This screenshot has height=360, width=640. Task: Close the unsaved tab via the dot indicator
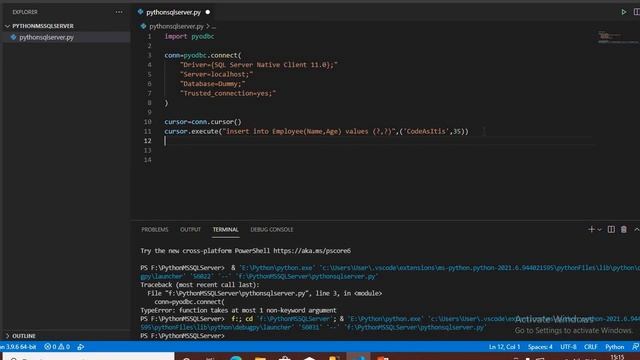tap(208, 12)
